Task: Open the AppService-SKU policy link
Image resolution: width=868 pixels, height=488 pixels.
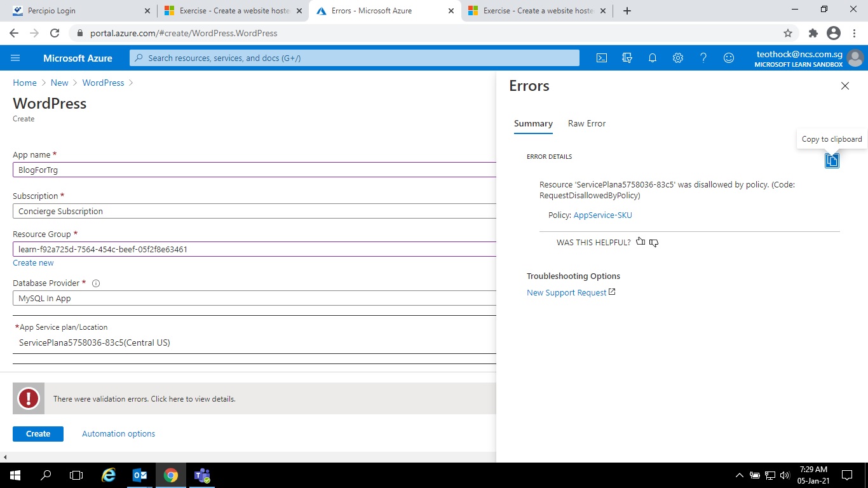Action: 602,215
